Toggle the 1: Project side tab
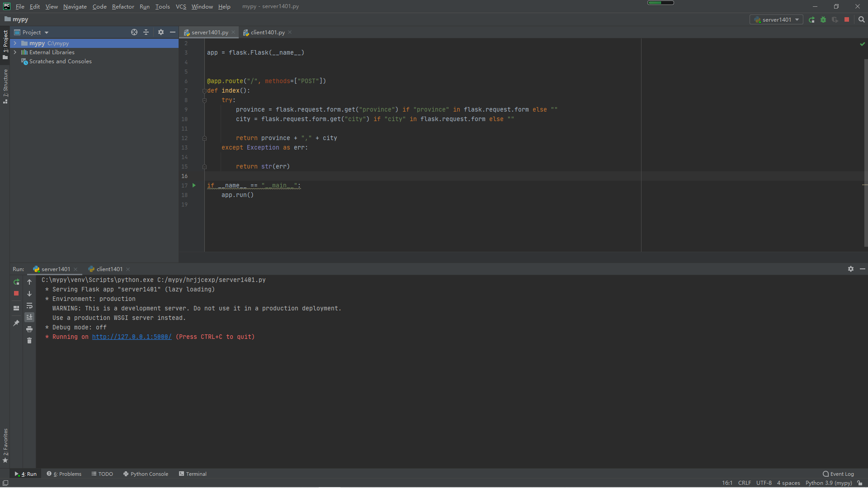 (x=5, y=44)
